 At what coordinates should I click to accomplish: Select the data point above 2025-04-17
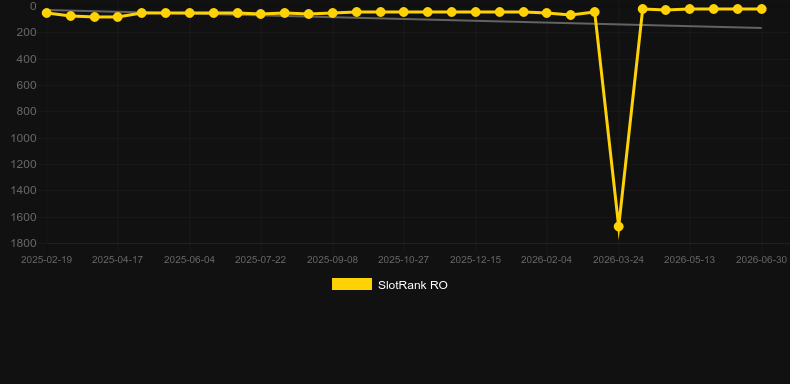[118, 17]
